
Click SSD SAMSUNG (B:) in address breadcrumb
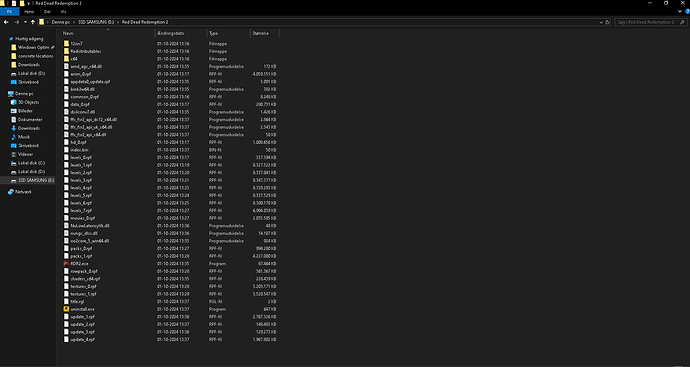click(96, 22)
